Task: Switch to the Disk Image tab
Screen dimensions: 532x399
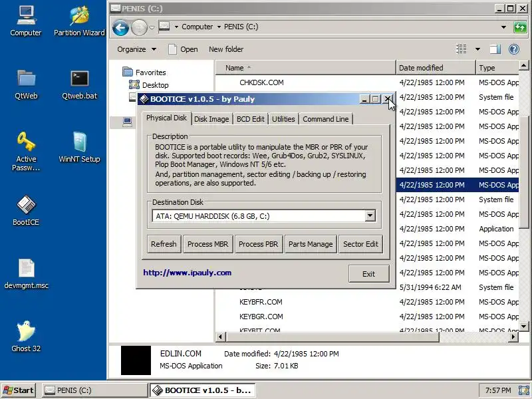Action: tap(211, 119)
